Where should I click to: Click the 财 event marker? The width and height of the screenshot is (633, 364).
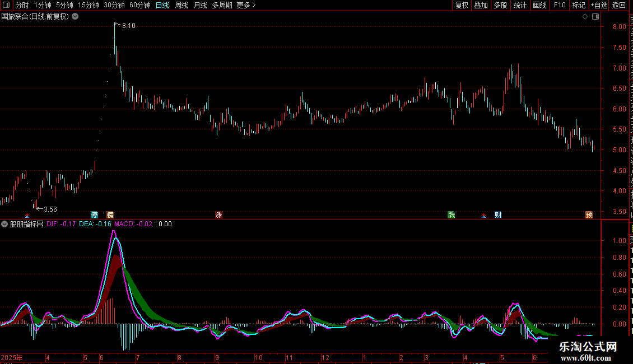tap(498, 214)
